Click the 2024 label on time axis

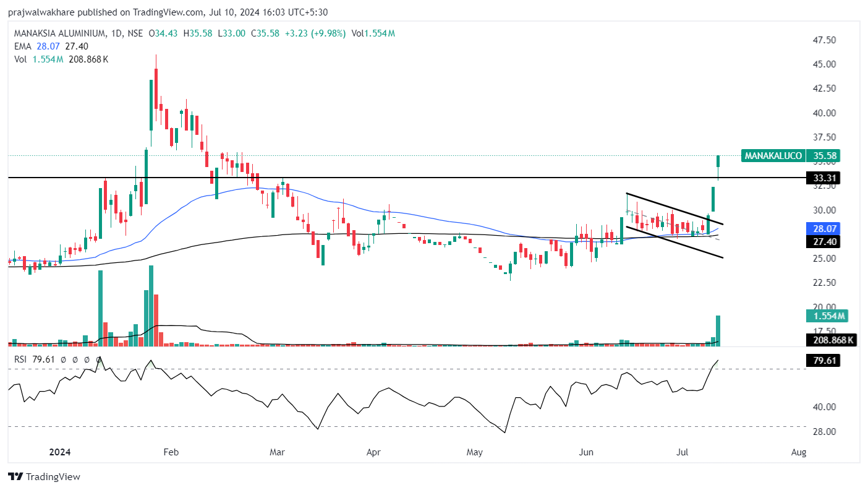pyautogui.click(x=59, y=452)
